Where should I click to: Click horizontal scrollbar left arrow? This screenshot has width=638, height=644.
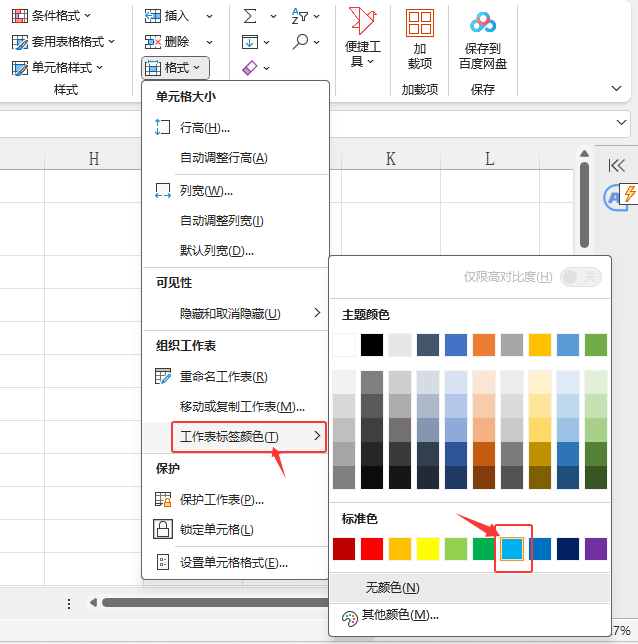pos(93,603)
